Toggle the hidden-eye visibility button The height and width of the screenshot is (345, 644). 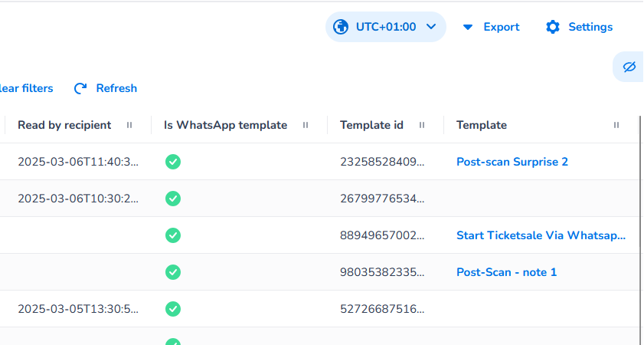(x=629, y=67)
